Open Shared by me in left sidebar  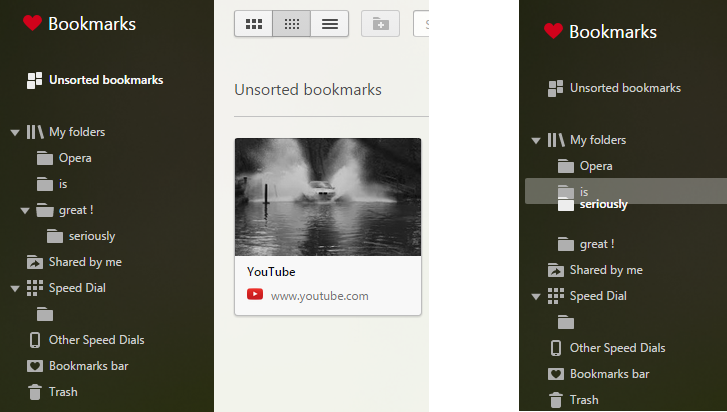85,262
